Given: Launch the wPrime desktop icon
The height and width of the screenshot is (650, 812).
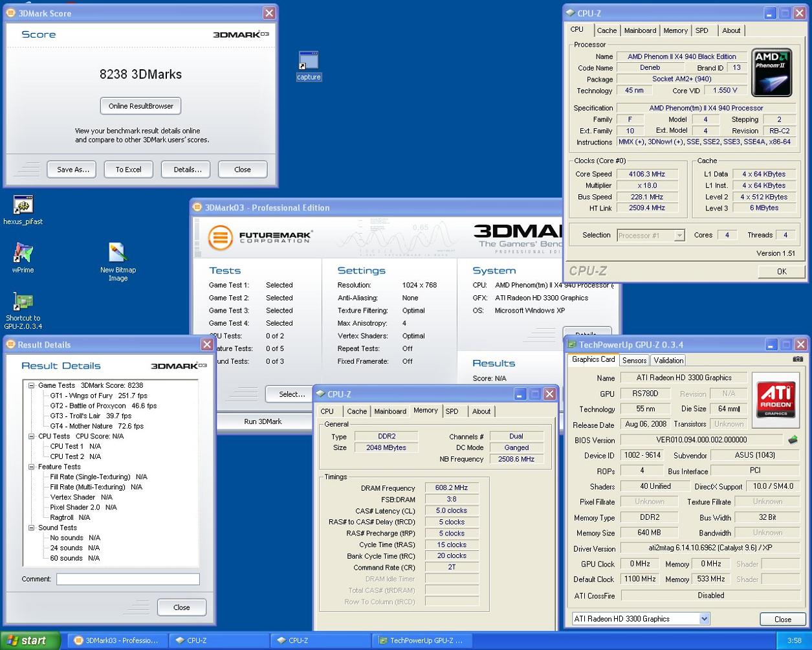Looking at the screenshot, I should coord(23,258).
